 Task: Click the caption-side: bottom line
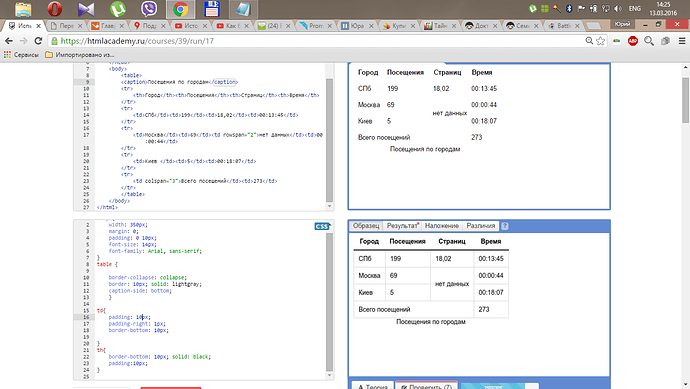[x=139, y=291]
